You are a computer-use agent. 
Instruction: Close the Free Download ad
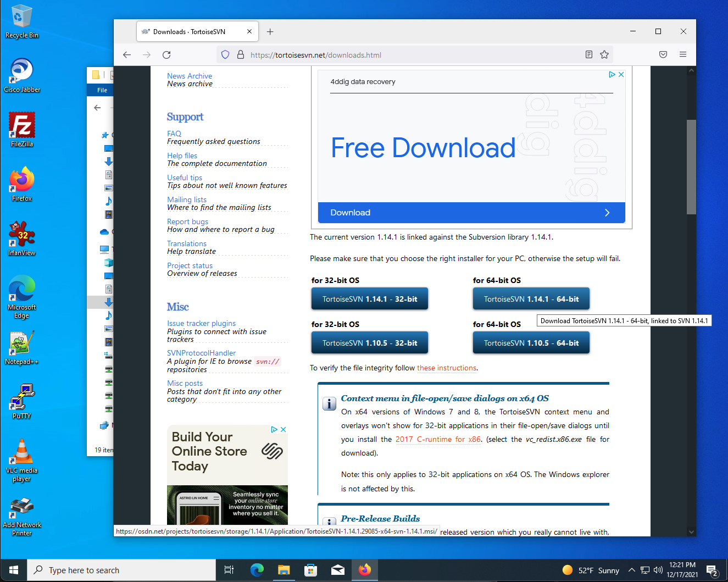(x=621, y=75)
